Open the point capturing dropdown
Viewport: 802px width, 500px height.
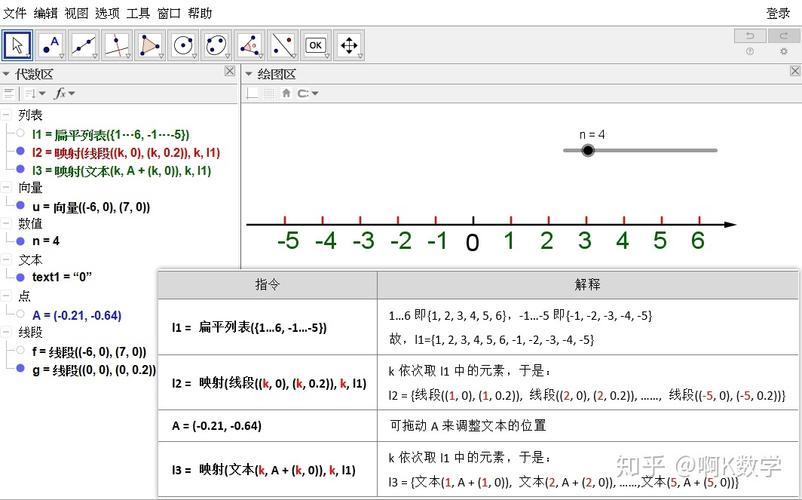[308, 93]
